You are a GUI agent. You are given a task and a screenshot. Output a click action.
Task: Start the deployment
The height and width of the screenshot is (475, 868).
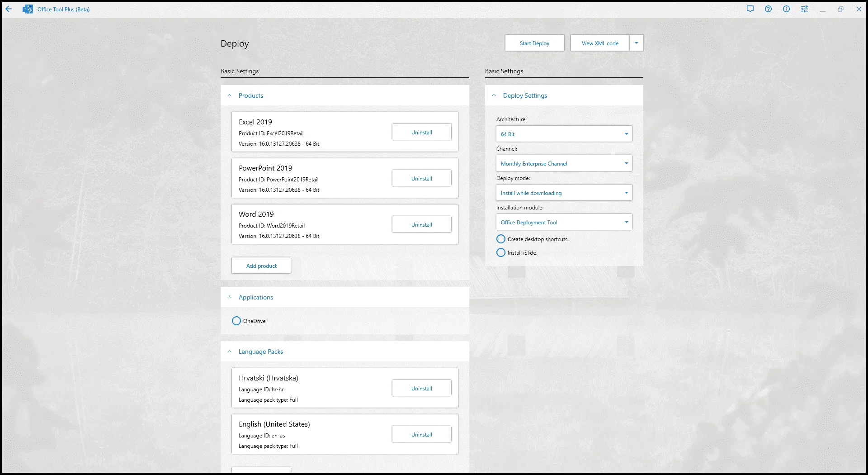(534, 43)
